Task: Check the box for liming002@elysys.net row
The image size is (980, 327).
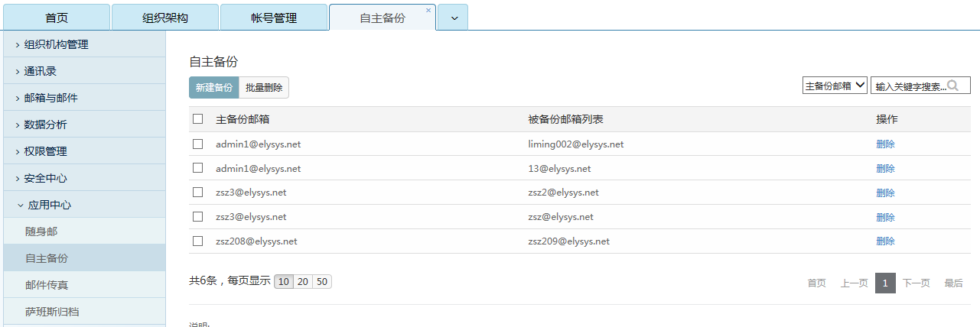Action: point(198,144)
